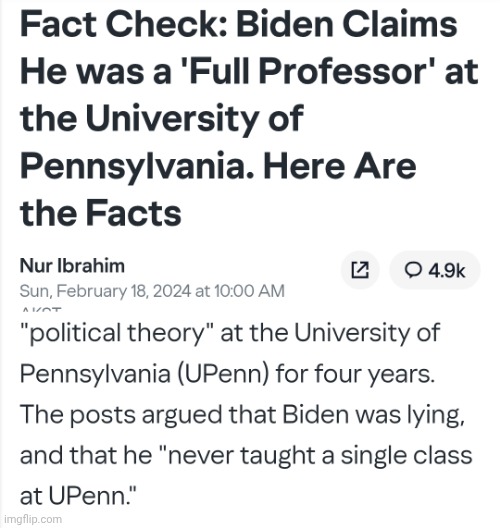The height and width of the screenshot is (528, 500).
Task: Click 'the University of' headline line
Action: tap(162, 118)
